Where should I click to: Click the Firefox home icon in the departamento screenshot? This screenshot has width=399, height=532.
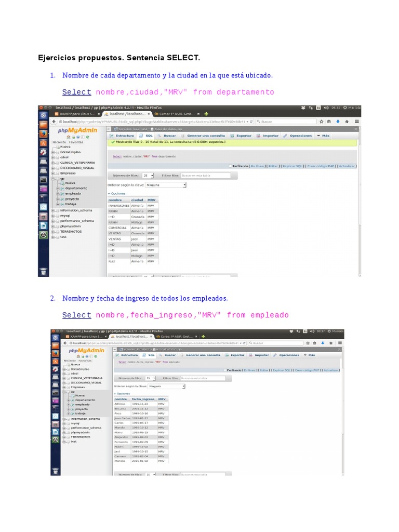[x=347, y=122]
